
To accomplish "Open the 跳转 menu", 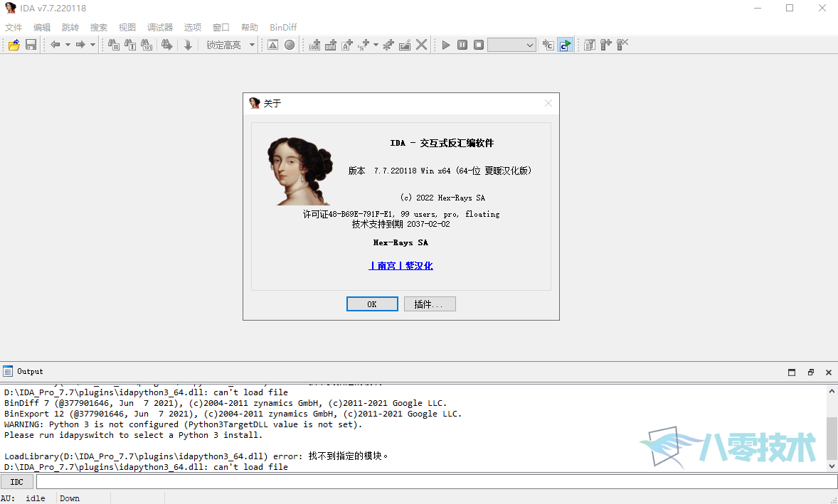I will (70, 27).
